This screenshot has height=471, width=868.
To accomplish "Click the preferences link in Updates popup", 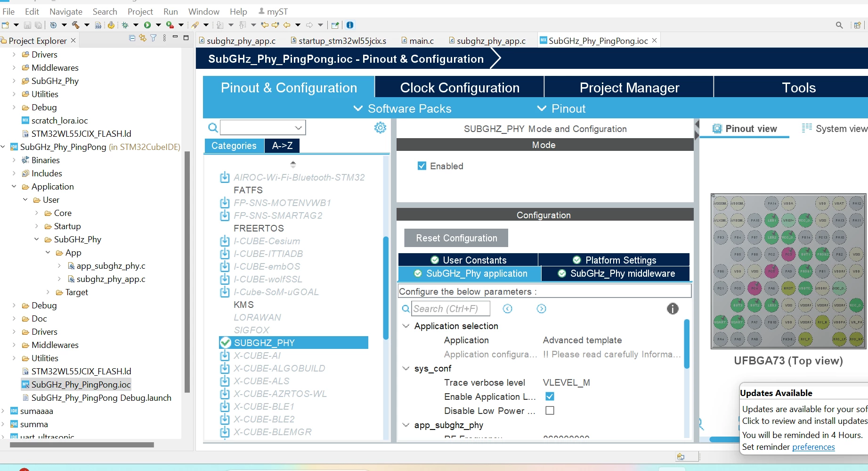I will click(813, 447).
